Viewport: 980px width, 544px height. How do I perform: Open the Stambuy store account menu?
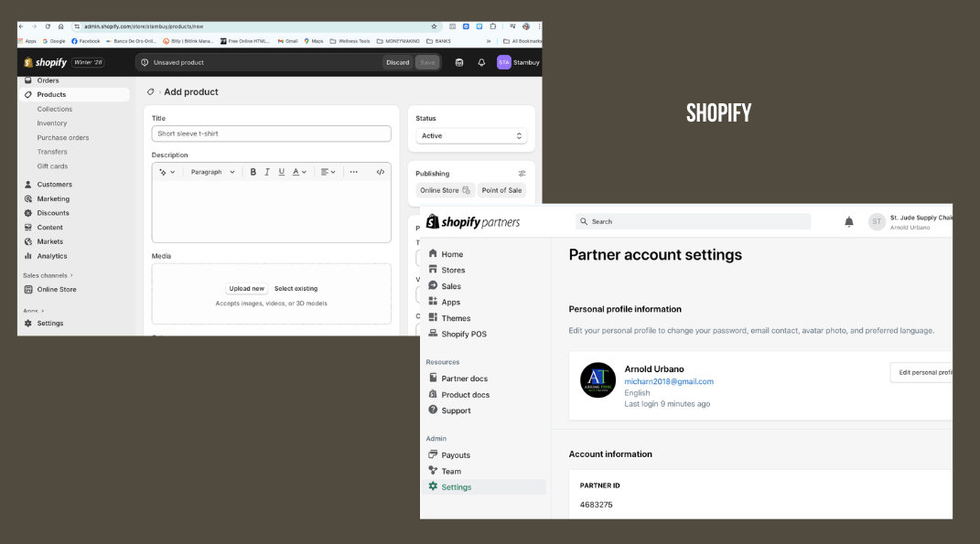(x=518, y=62)
